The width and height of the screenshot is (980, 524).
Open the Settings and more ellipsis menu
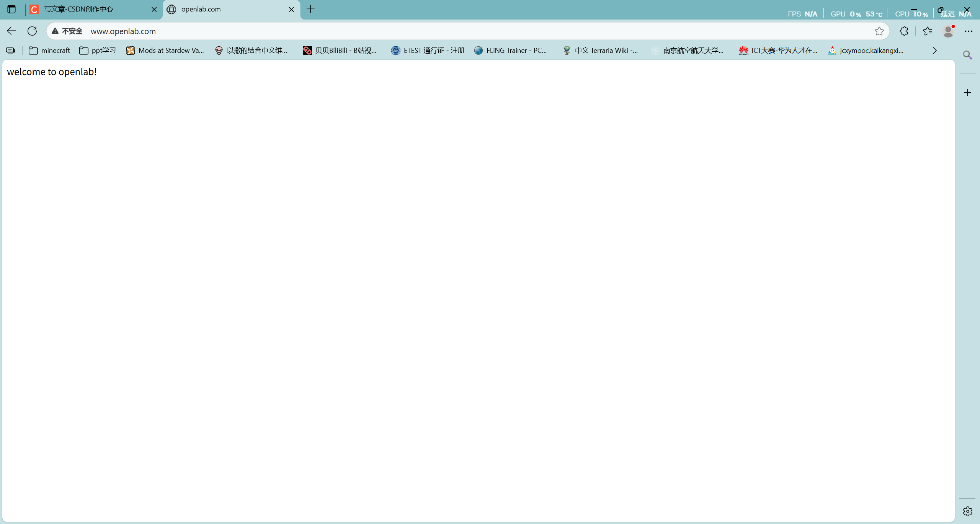coord(969,31)
